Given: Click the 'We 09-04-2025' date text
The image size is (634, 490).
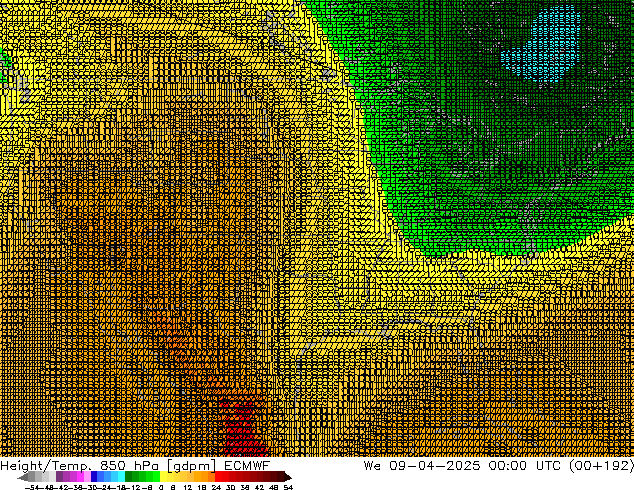Looking at the screenshot, I should click(x=422, y=465).
